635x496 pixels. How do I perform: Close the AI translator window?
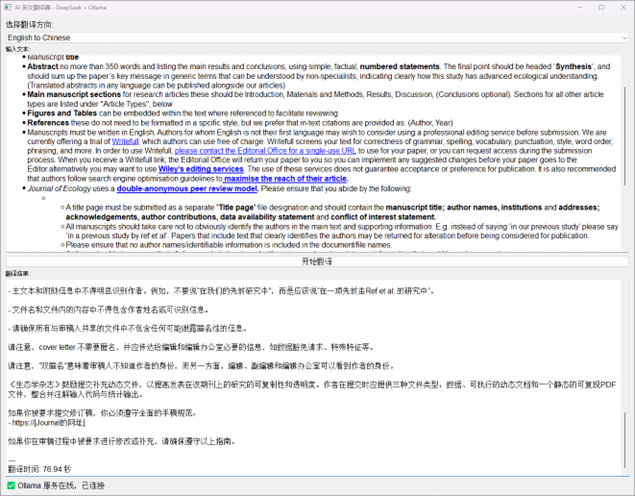click(x=623, y=7)
